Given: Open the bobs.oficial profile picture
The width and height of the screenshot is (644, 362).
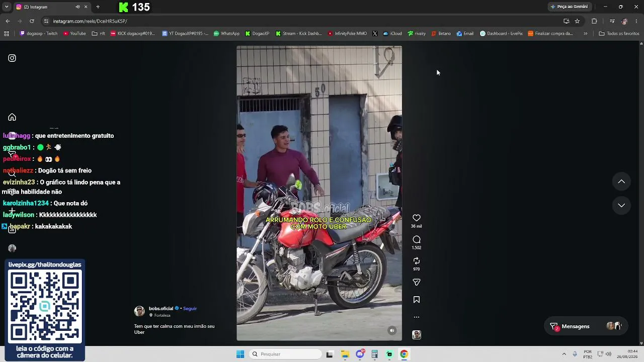Looking at the screenshot, I should [x=139, y=311].
